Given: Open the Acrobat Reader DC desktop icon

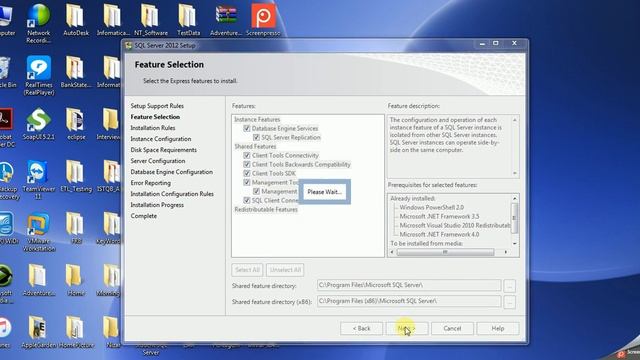Looking at the screenshot, I should click(x=7, y=128).
